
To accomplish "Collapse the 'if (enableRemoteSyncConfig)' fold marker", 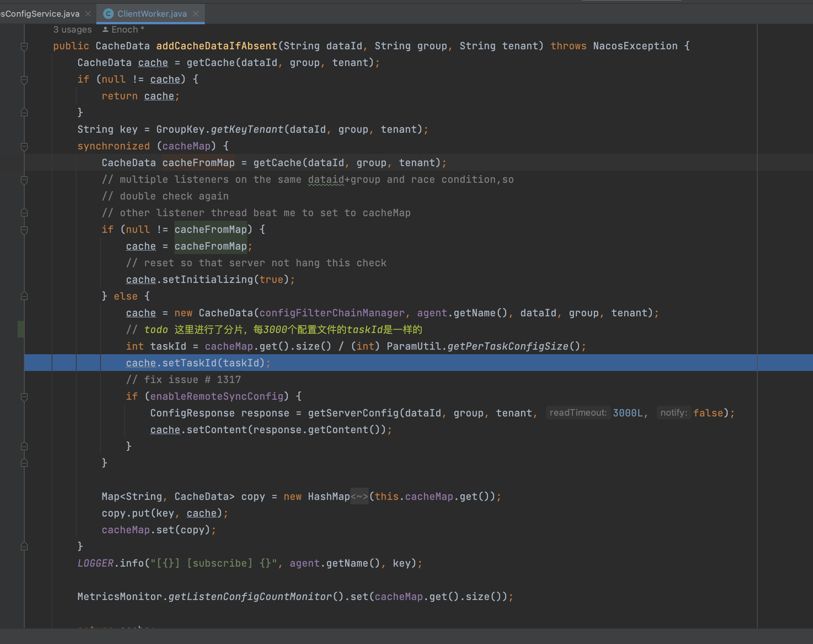I will (24, 397).
